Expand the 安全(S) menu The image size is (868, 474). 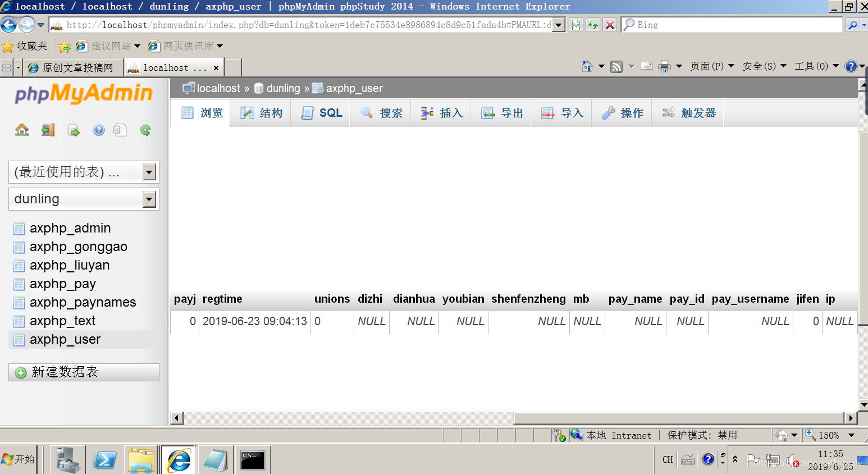[x=764, y=66]
